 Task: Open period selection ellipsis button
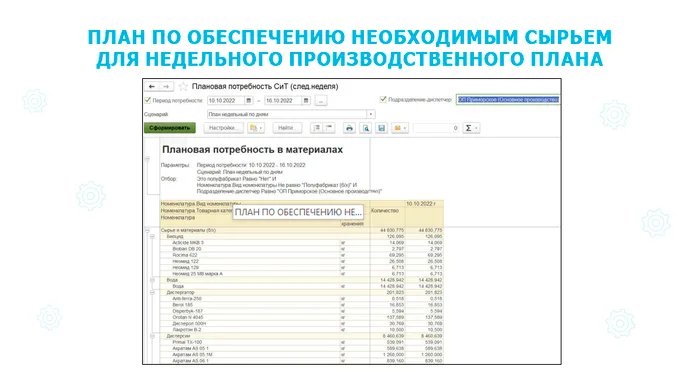coord(321,100)
